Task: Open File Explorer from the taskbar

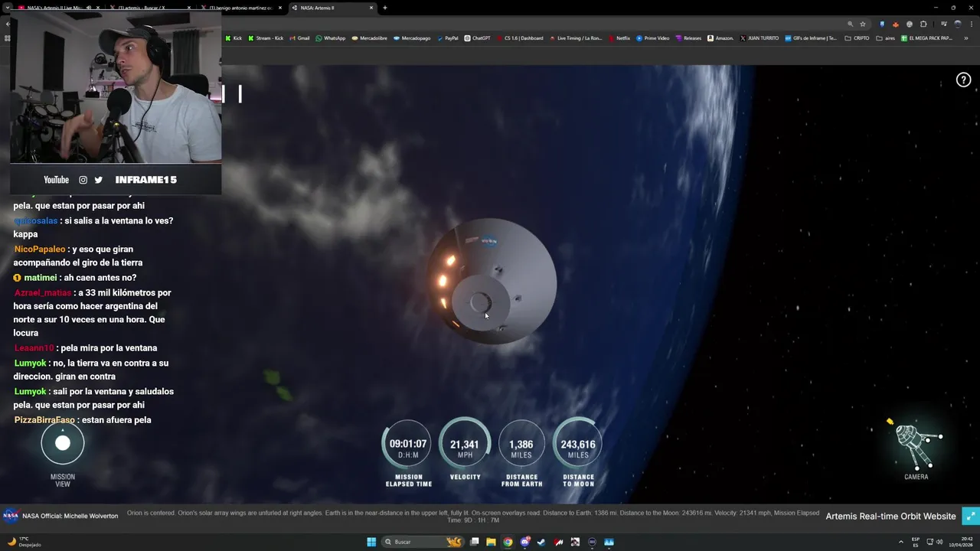Action: [x=491, y=542]
